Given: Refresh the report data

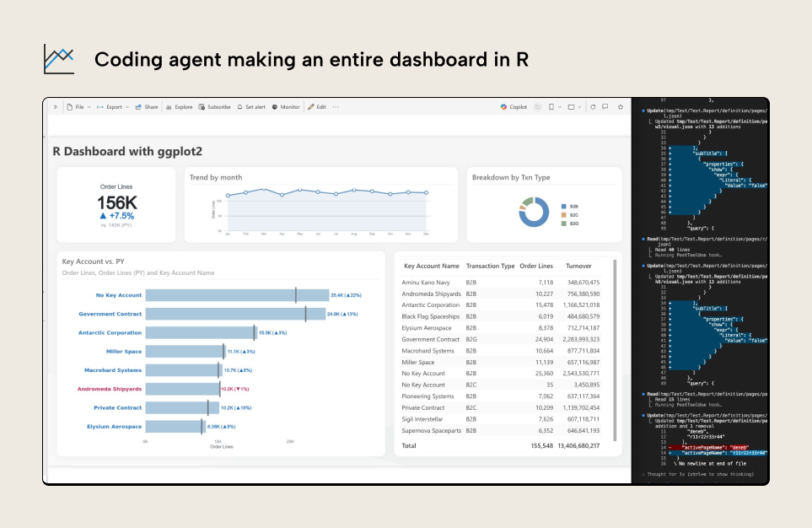Looking at the screenshot, I should pos(593,107).
